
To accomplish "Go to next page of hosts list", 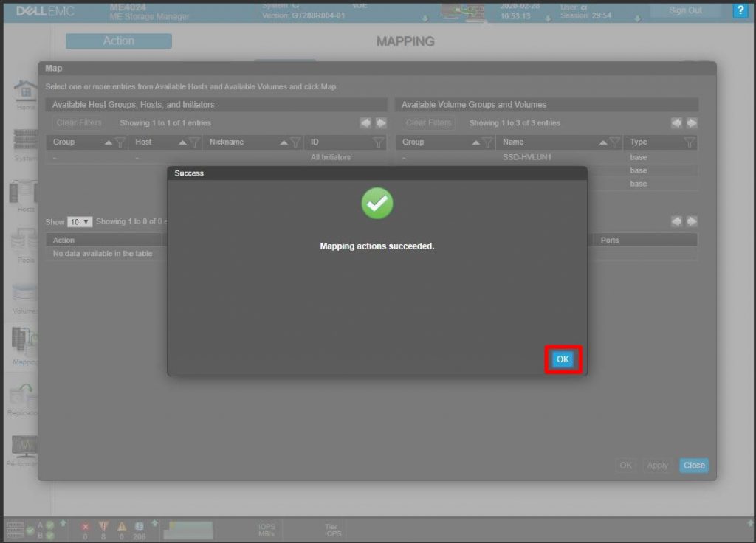I will coord(381,123).
